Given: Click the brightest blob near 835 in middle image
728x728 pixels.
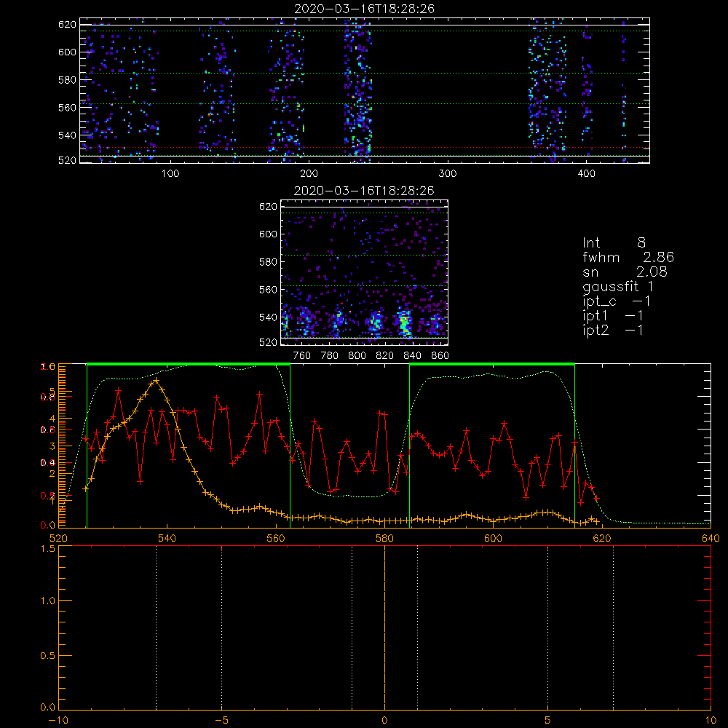Looking at the screenshot, I should (405, 323).
